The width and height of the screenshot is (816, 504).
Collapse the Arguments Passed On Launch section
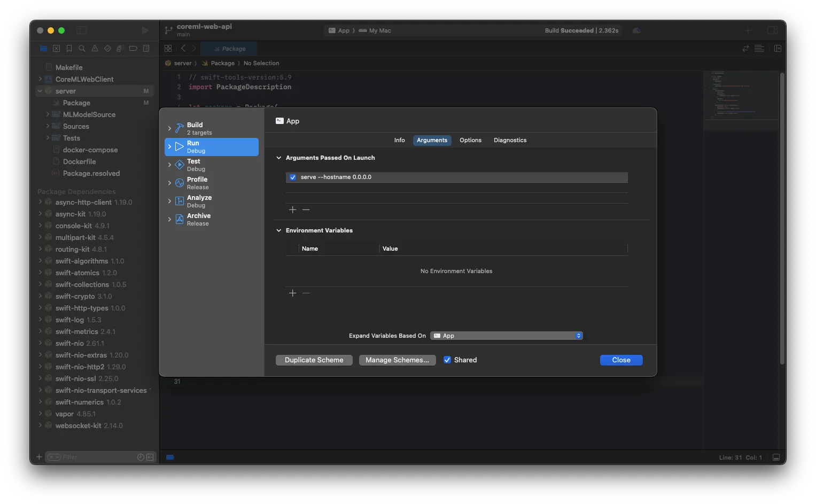pyautogui.click(x=278, y=158)
